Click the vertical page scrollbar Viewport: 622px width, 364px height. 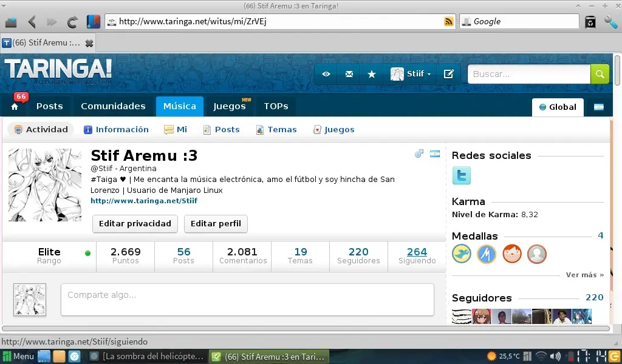click(x=617, y=70)
